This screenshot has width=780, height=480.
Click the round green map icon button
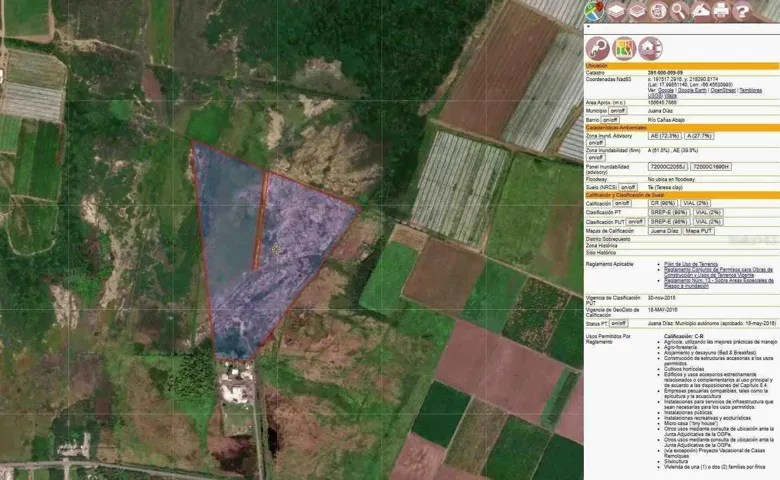624,47
